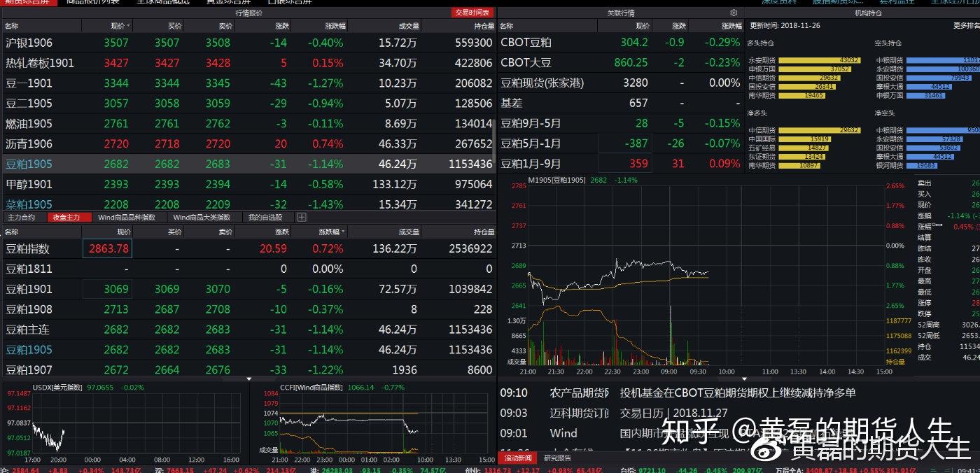Click 申银万国 37052 long position bar
Image resolution: width=980 pixels, height=473 pixels.
point(815,69)
